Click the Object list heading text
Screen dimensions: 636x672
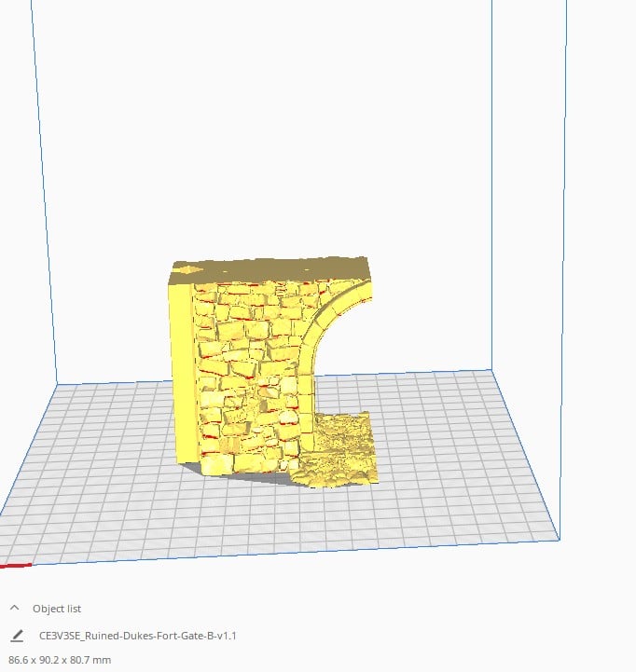[57, 609]
